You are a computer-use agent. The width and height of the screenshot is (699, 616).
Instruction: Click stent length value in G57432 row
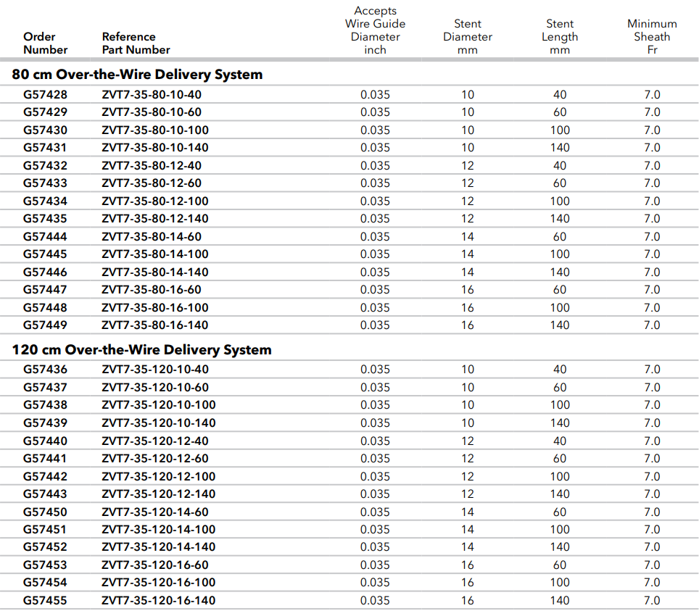(560, 166)
